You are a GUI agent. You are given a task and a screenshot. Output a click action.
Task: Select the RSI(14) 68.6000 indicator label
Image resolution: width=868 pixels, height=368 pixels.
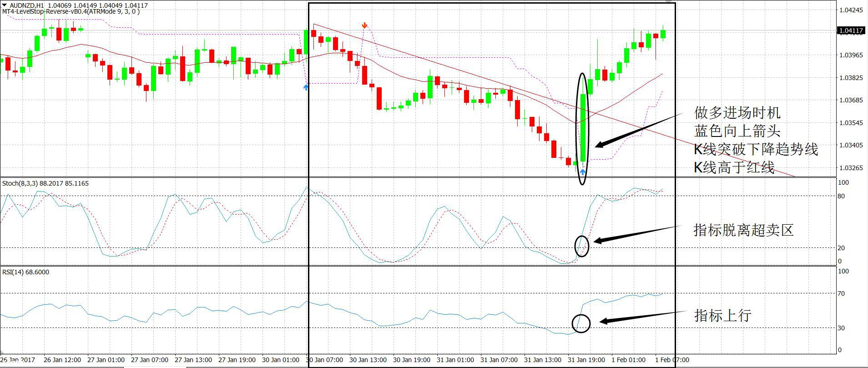pyautogui.click(x=26, y=272)
